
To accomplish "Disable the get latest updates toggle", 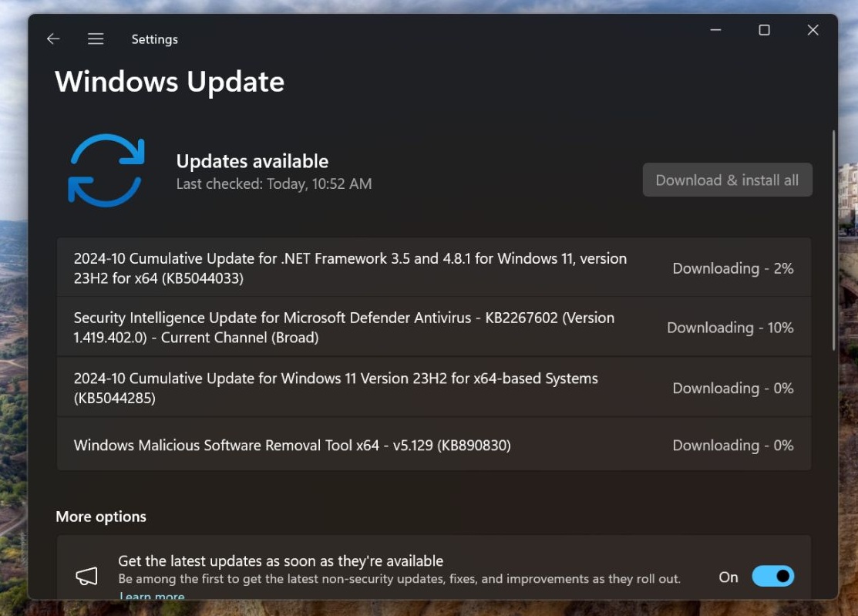I will [x=772, y=576].
